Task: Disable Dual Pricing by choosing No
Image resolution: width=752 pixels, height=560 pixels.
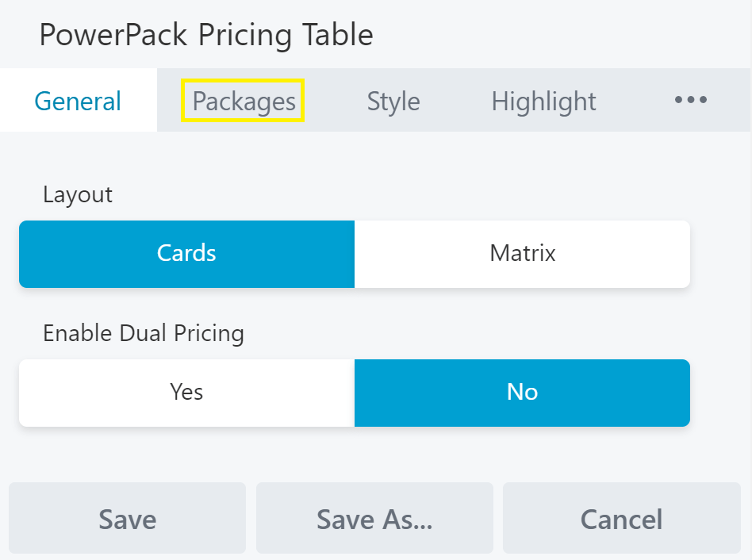Action: click(523, 393)
